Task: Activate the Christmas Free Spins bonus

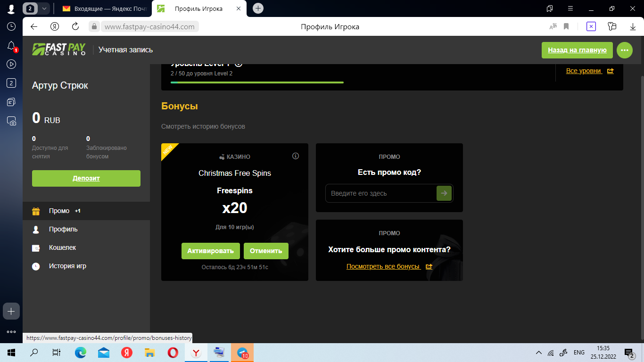Action: click(x=211, y=251)
